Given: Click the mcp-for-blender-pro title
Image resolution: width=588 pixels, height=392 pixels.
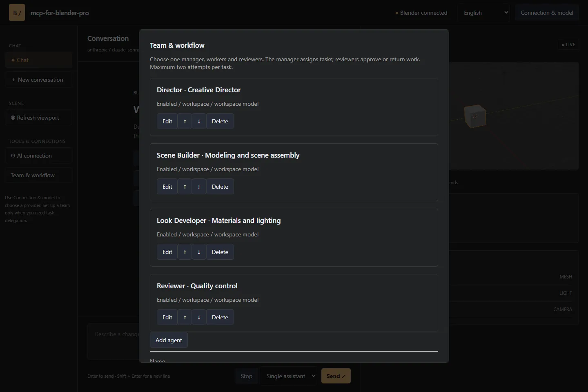Looking at the screenshot, I should (60, 13).
